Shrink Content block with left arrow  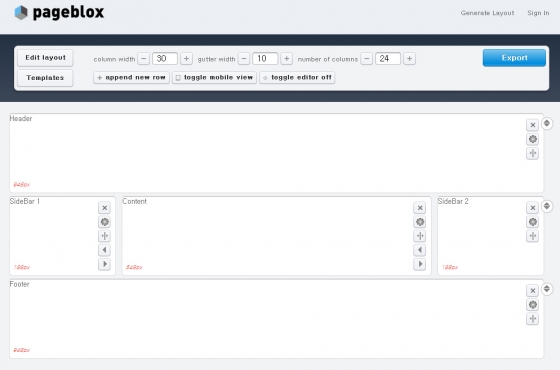420,250
